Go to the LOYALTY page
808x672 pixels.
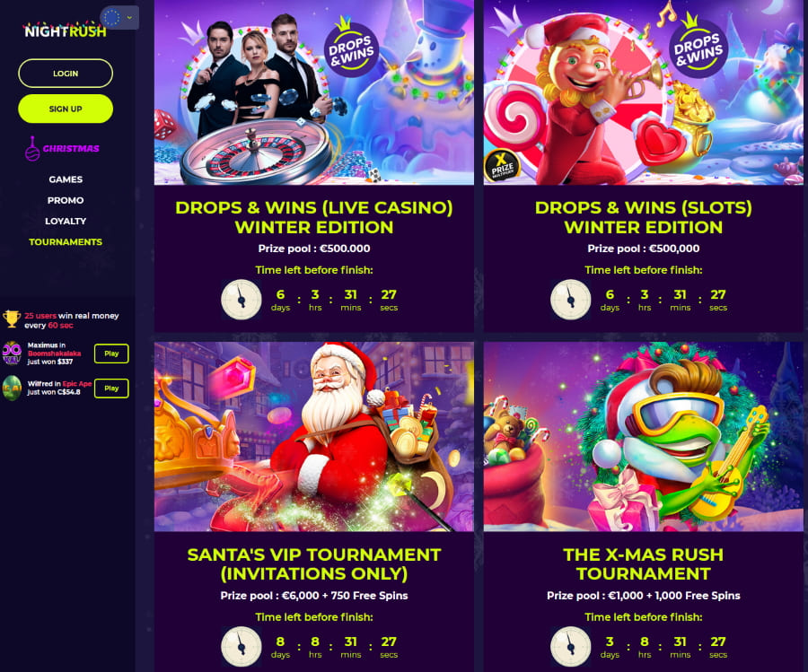click(x=66, y=221)
